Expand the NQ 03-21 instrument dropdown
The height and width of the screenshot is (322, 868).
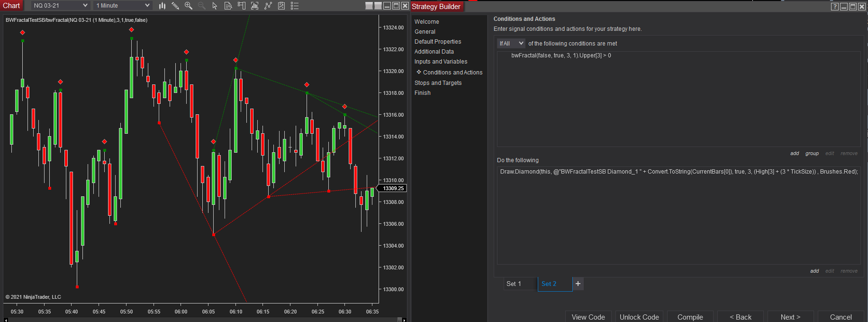pyautogui.click(x=61, y=6)
